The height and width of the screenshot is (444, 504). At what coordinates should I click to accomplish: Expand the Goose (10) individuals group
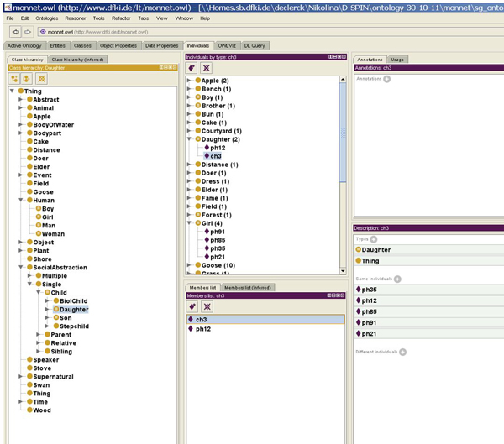[x=189, y=265]
